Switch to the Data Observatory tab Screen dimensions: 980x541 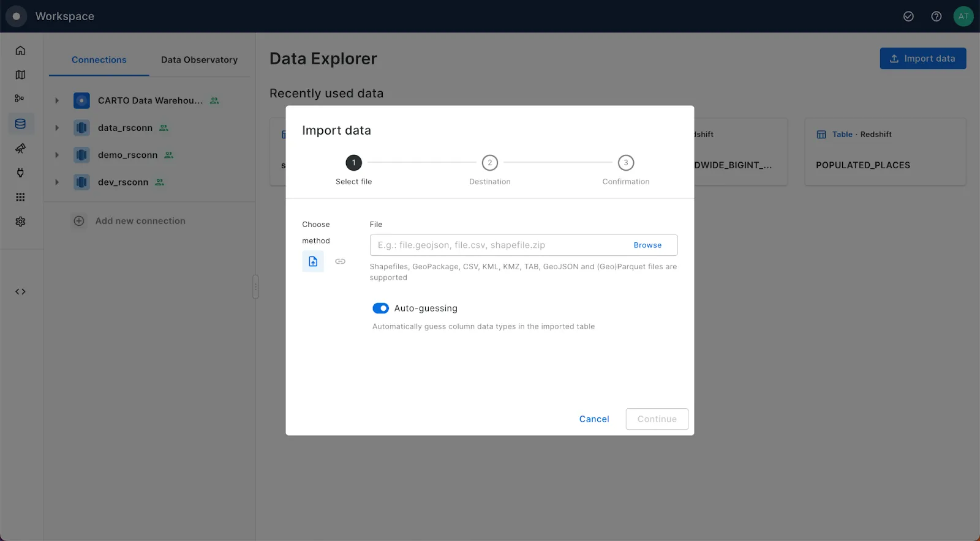tap(199, 60)
